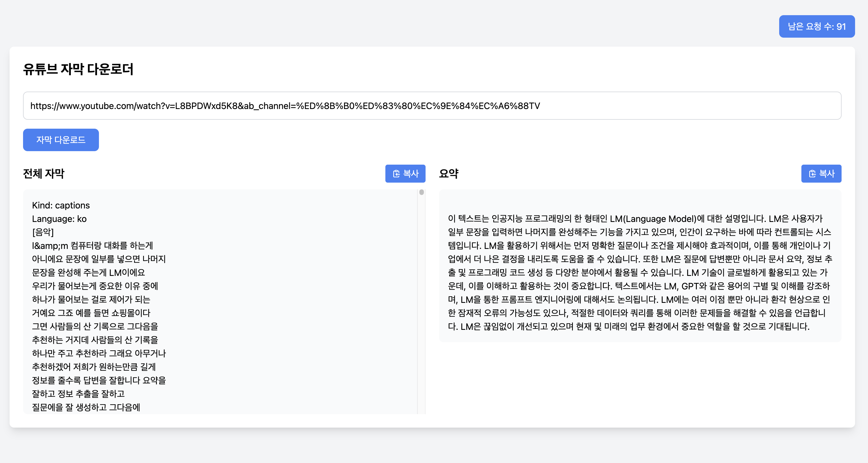Focus the YouTube URL input field
This screenshot has height=463, width=868.
tap(432, 106)
